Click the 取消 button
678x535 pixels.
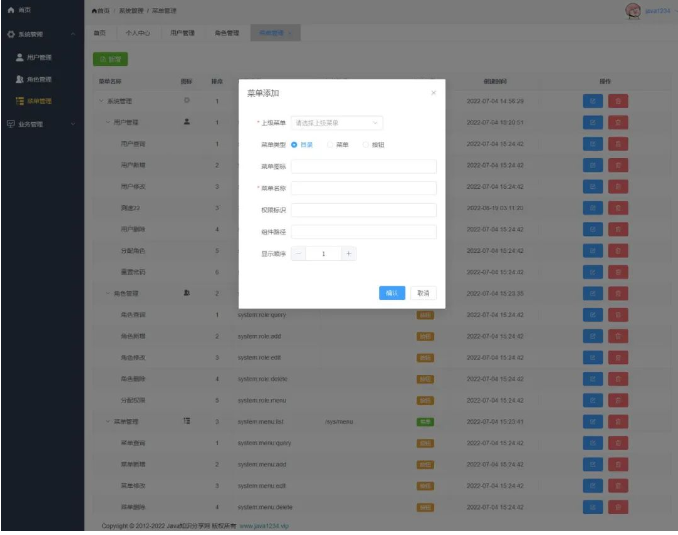tap(423, 293)
